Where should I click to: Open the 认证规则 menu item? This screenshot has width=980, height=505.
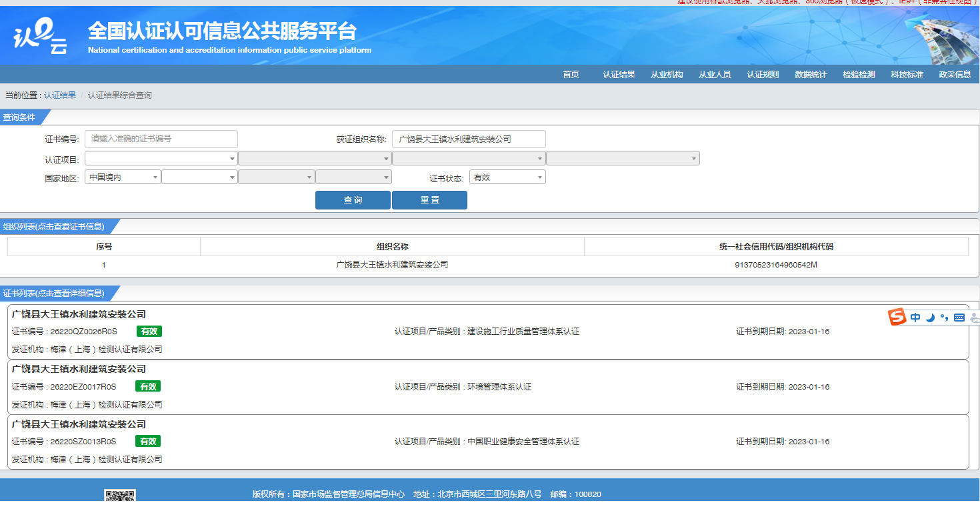763,75
